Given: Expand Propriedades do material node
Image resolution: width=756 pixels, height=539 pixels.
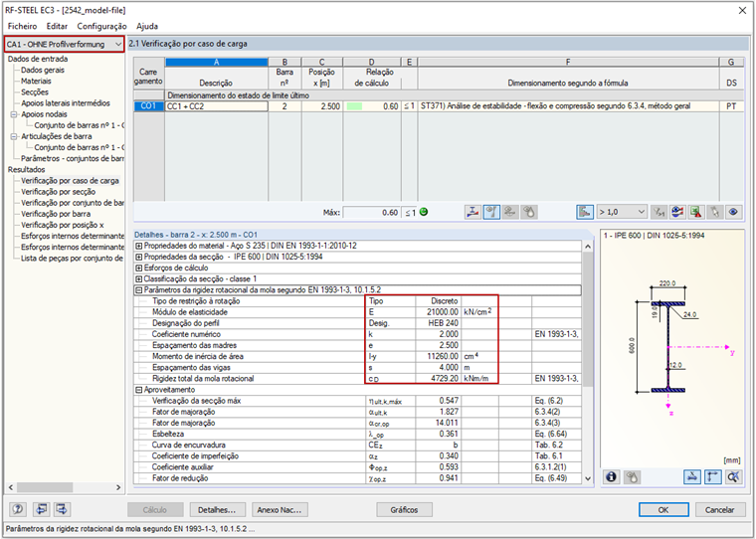Looking at the screenshot, I should [139, 246].
